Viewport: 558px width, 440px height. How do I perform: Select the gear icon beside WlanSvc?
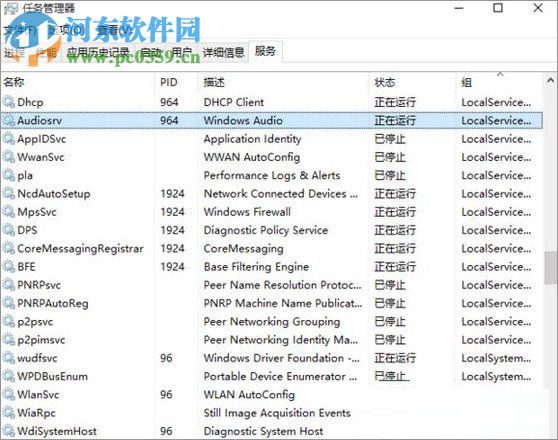tap(9, 394)
